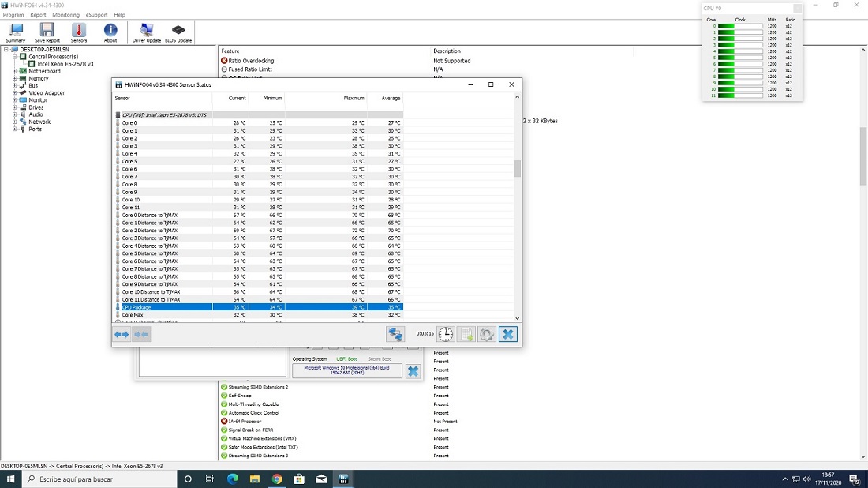Open sensor settings with the gear icon
The image size is (868, 488).
pyautogui.click(x=487, y=334)
